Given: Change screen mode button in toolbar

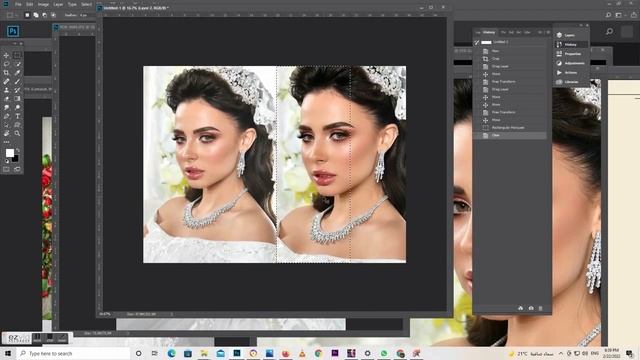Looking at the screenshot, I should pos(17,169).
